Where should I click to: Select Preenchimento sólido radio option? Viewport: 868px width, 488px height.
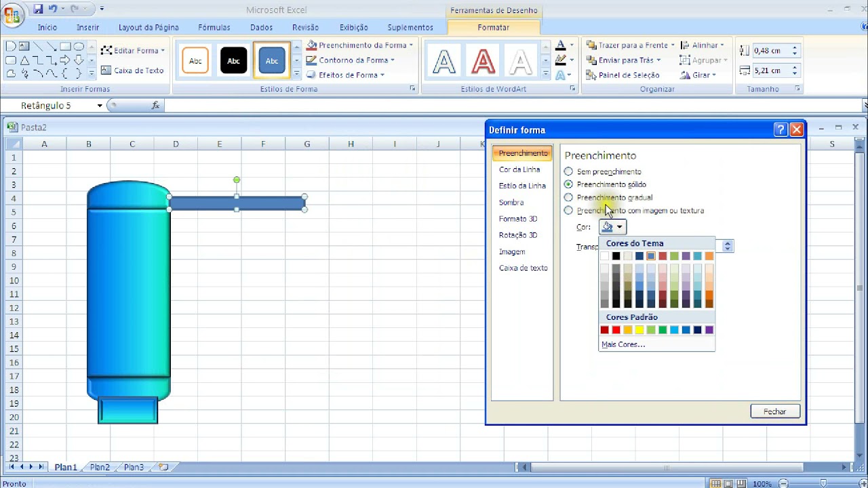(x=568, y=184)
